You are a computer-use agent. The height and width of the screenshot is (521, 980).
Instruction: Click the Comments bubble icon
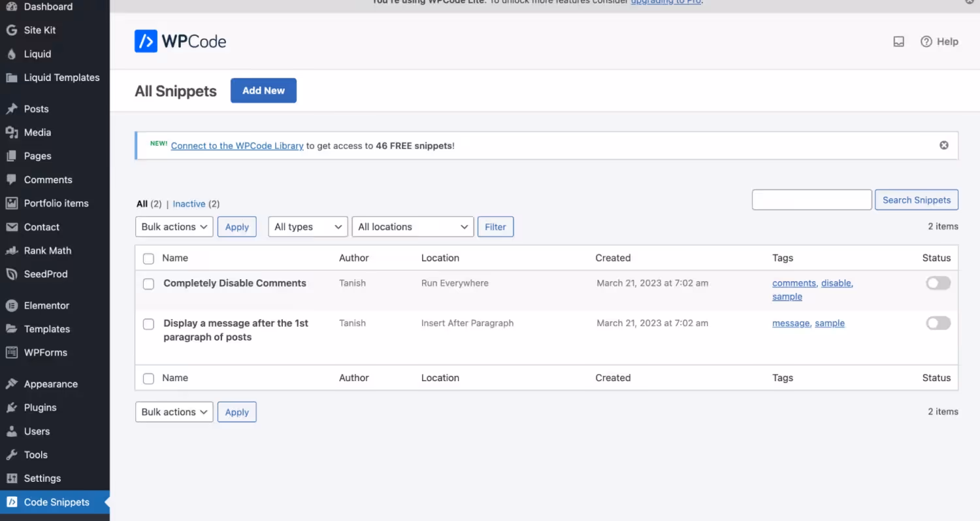click(x=11, y=180)
